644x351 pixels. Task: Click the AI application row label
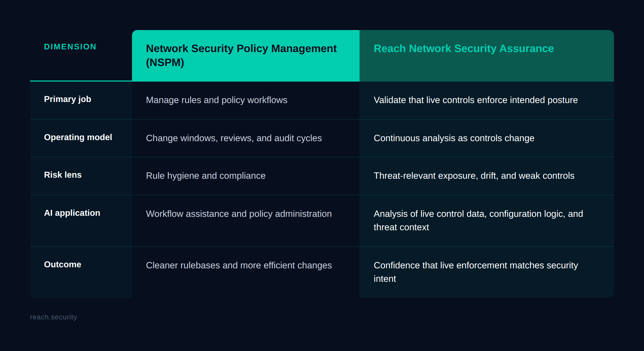(72, 213)
